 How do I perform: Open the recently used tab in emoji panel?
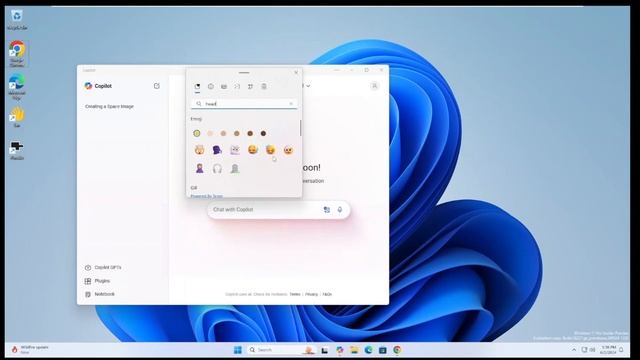pos(197,87)
